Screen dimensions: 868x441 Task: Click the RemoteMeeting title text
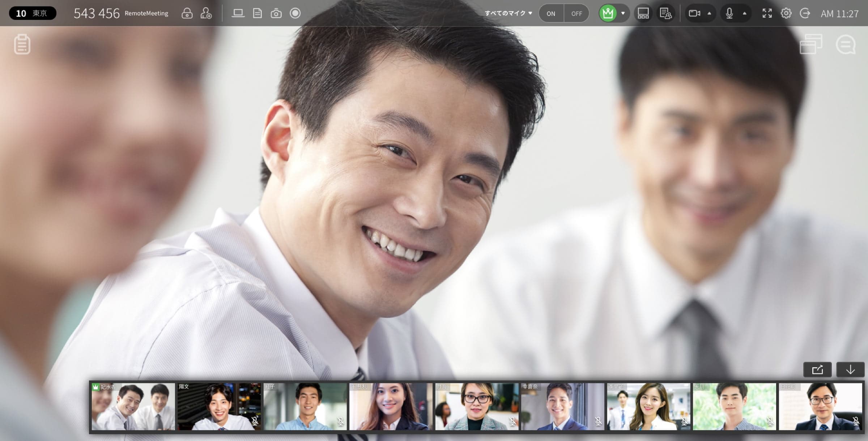pyautogui.click(x=146, y=13)
